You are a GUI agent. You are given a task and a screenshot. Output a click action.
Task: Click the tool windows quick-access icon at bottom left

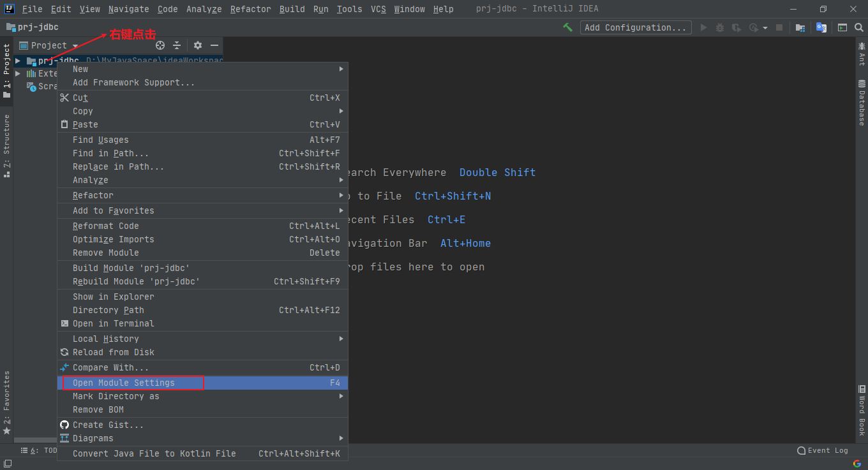pos(6,463)
